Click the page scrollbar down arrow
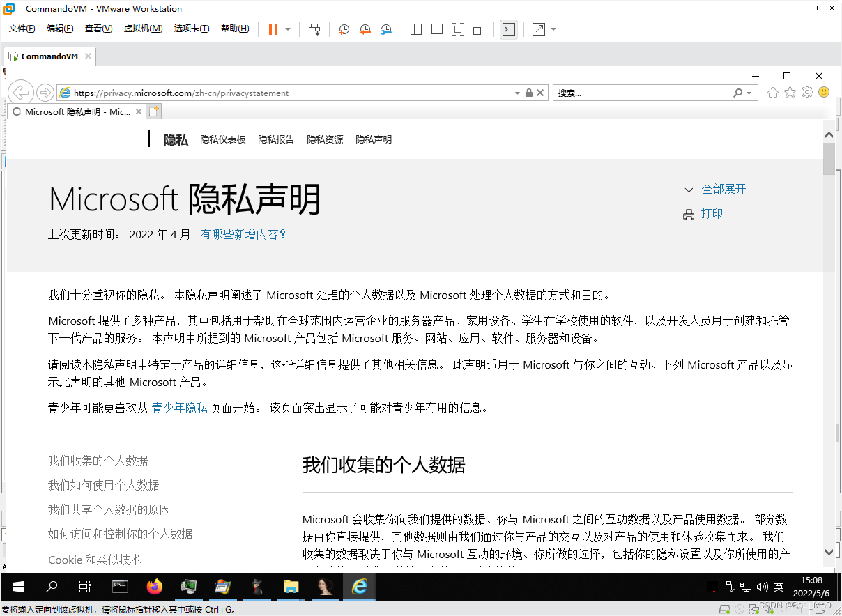The image size is (842, 616). (829, 552)
